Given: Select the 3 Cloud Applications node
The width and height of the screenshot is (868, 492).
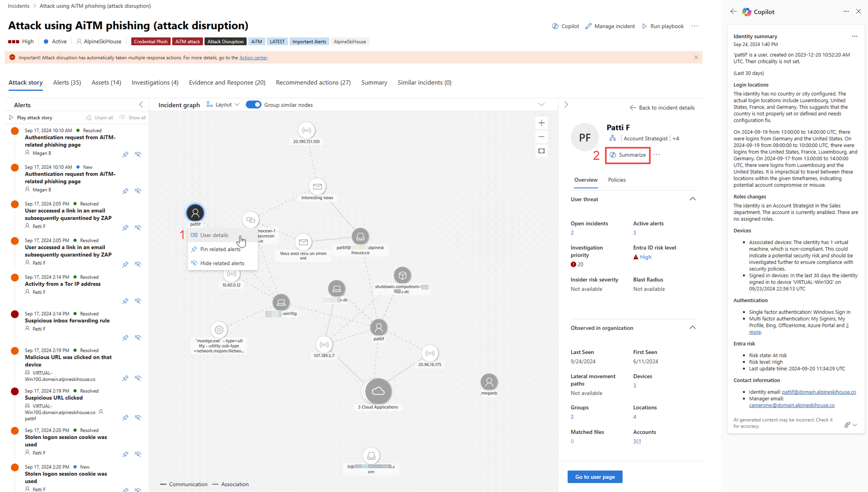Looking at the screenshot, I should 378,391.
